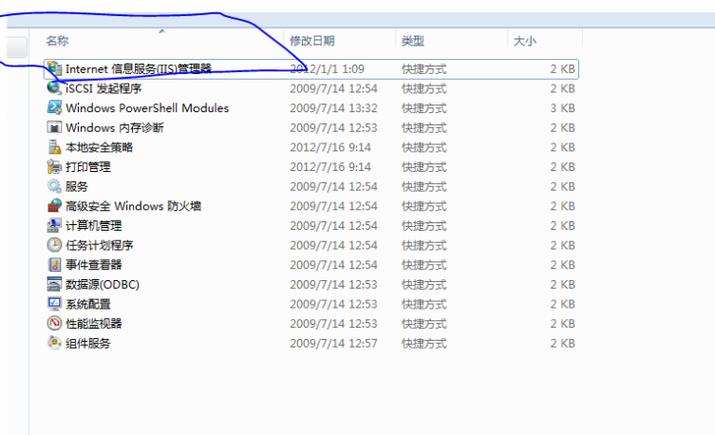This screenshot has width=715, height=435.
Task: Click the 2009/7/14 12:54 date of 事件查看器
Action: [334, 265]
